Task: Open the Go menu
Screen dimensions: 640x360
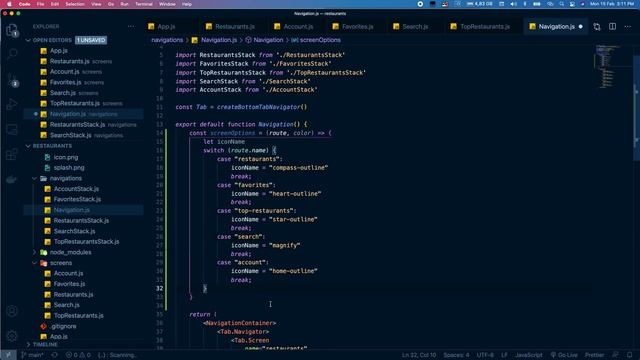Action: click(x=111, y=4)
